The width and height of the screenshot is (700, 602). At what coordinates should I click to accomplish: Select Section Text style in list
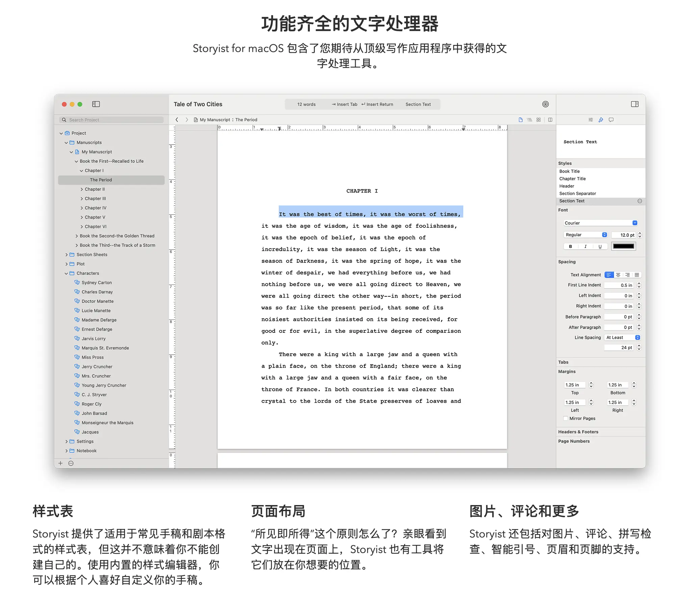pos(601,201)
